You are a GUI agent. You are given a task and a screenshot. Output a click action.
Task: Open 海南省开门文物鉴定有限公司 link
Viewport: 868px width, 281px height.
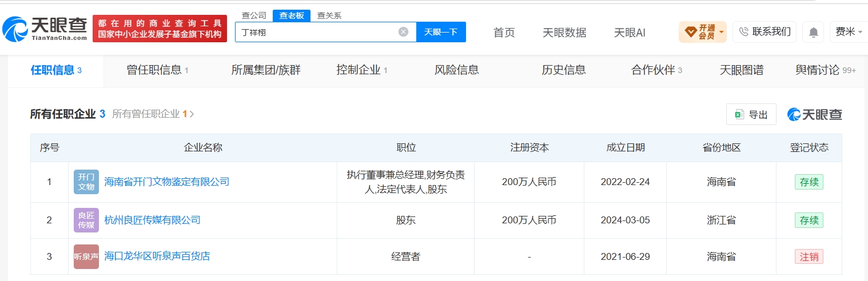[167, 182]
